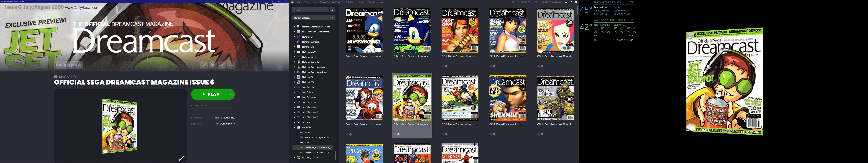The image size is (868, 163).
Task: Select the Premier Issue AMAZING Sonic cover
Action: (412, 31)
